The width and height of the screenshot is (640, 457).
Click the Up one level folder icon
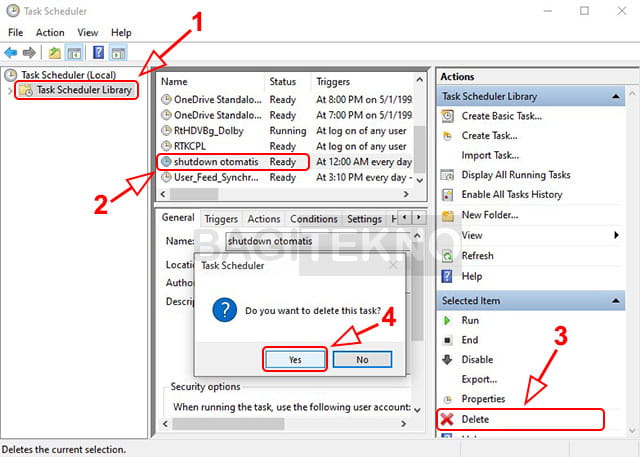coord(53,52)
